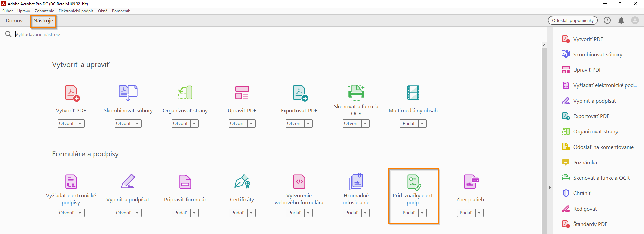Click the scrollbar up arrow
Screen dimensions: 644x234
click(x=544, y=45)
